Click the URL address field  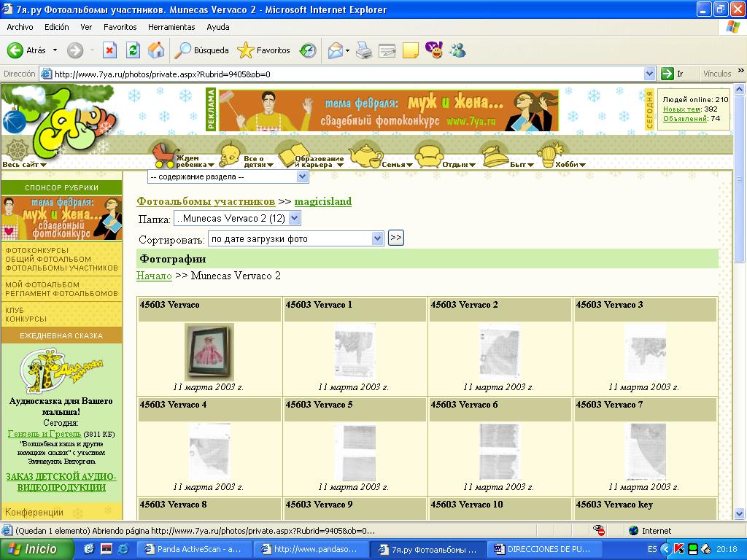[x=347, y=74]
